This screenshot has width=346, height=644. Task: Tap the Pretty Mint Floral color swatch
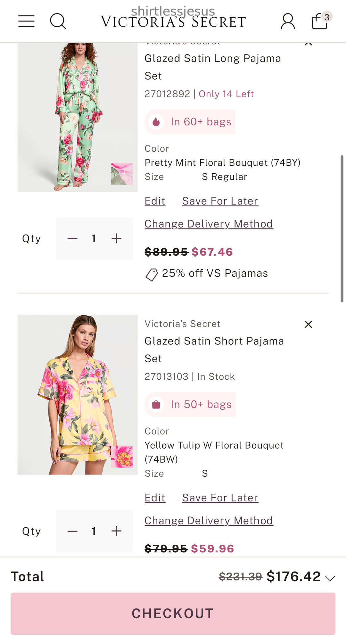tap(122, 174)
